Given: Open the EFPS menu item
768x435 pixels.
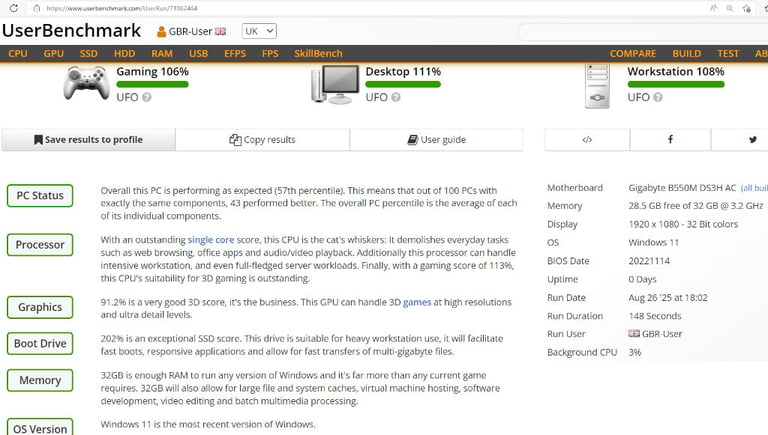Looking at the screenshot, I should [x=235, y=53].
